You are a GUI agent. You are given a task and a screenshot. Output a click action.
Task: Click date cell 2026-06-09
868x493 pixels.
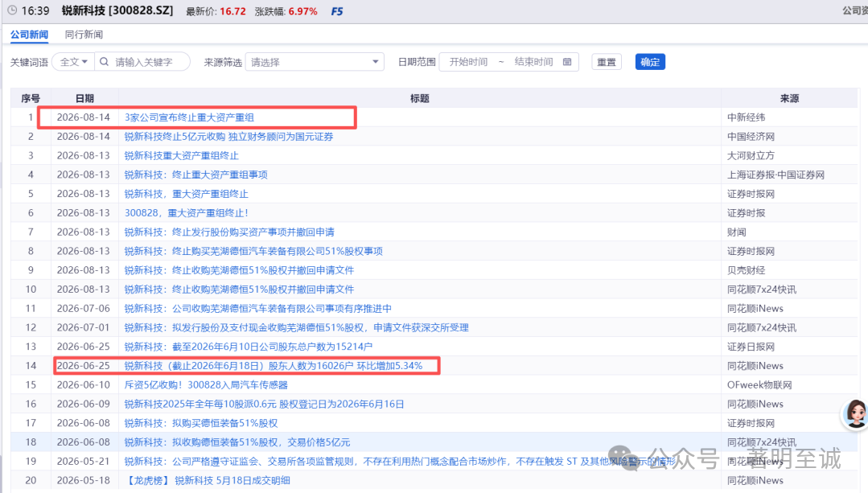(84, 404)
